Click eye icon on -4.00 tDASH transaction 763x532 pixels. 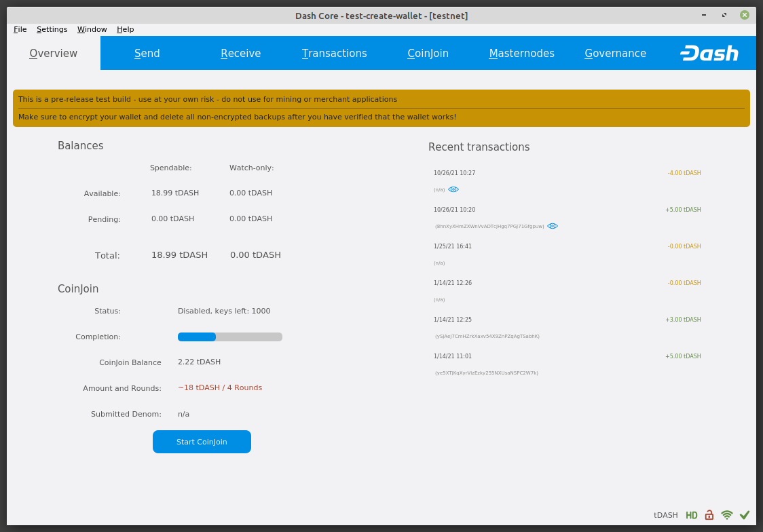(x=453, y=189)
